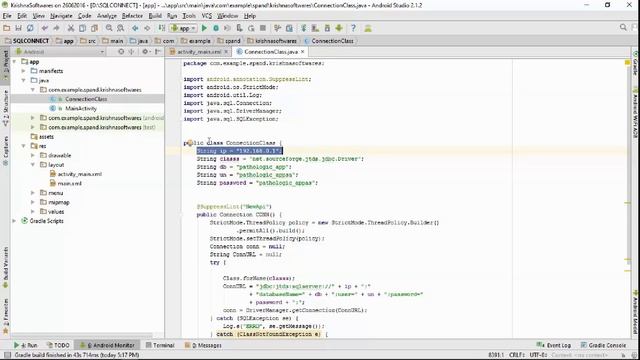Collapse the java folder arrow
The height and width of the screenshot is (360, 640).
(24, 80)
